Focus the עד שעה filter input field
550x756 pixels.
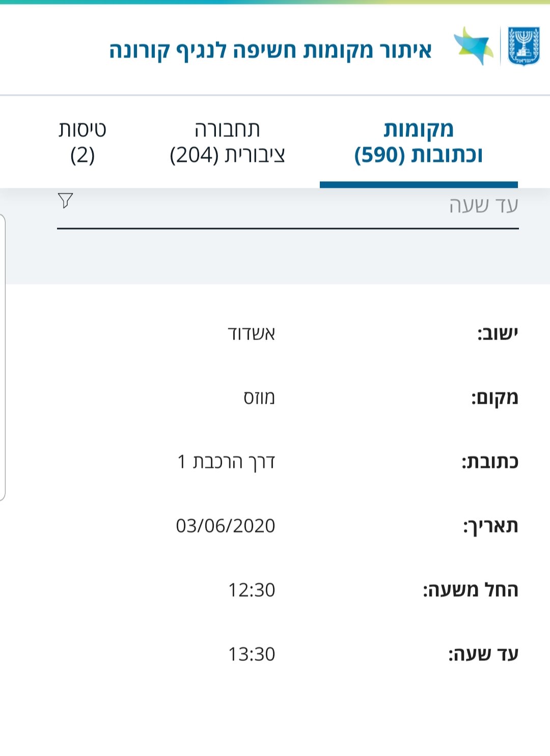pos(306,206)
